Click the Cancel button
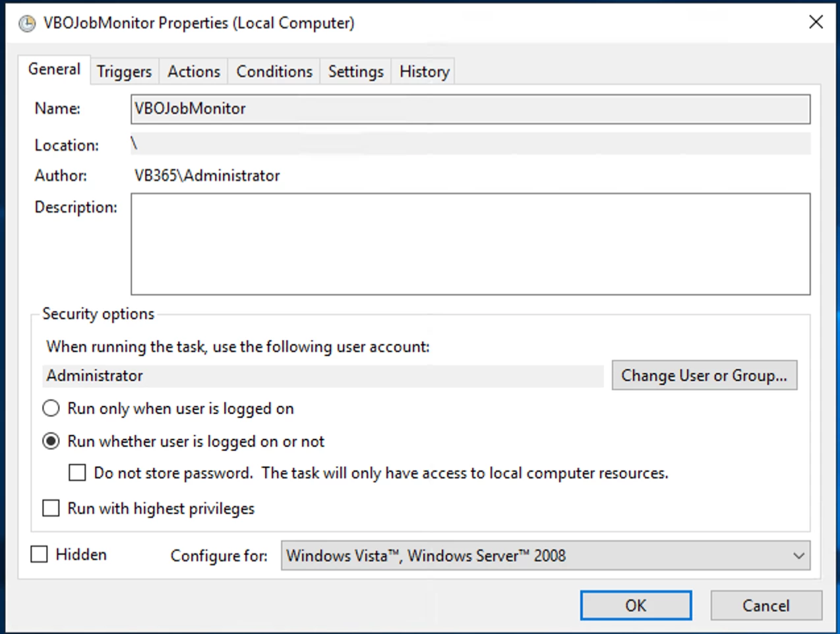Screen dimensions: 840x634 766,605
